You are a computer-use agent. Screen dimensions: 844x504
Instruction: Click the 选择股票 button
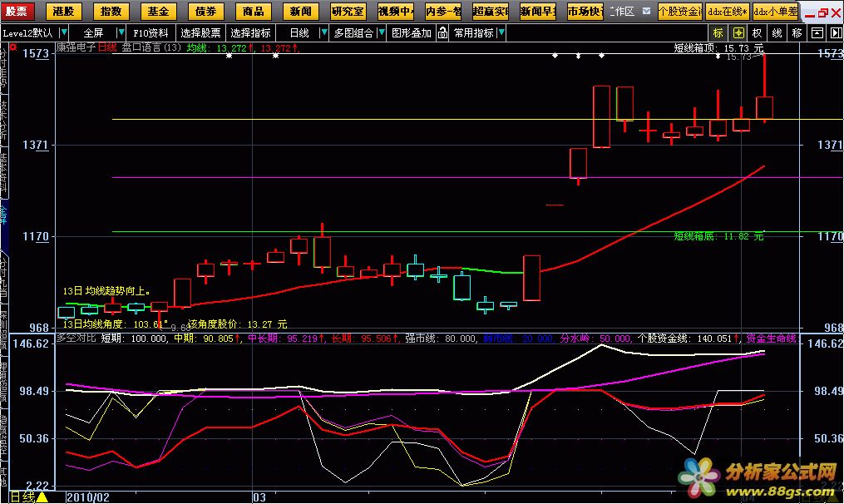pos(200,32)
